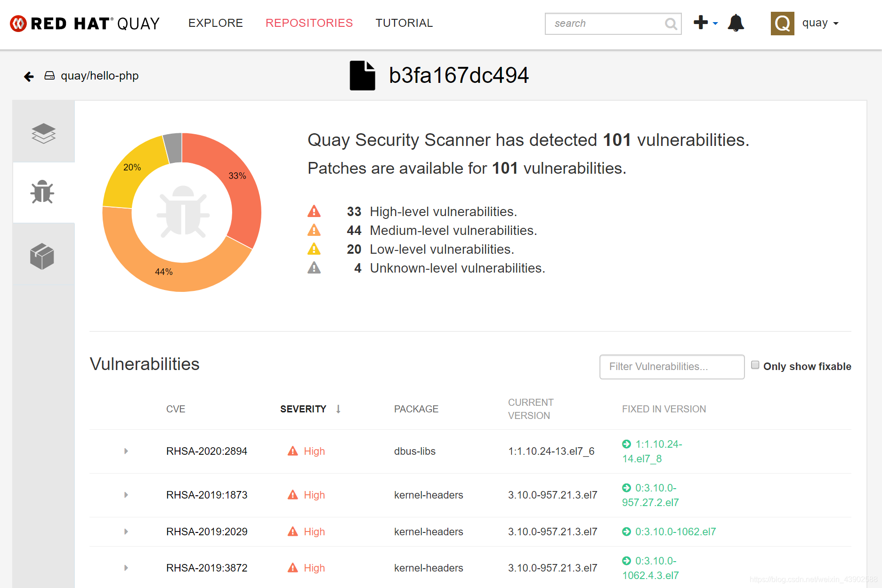This screenshot has height=588, width=882.
Task: Expand the RHSA-2020:2894 row
Action: point(126,451)
